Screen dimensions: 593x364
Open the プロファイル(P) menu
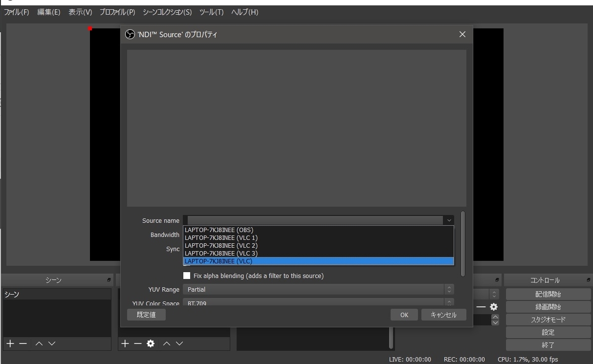[x=117, y=12]
